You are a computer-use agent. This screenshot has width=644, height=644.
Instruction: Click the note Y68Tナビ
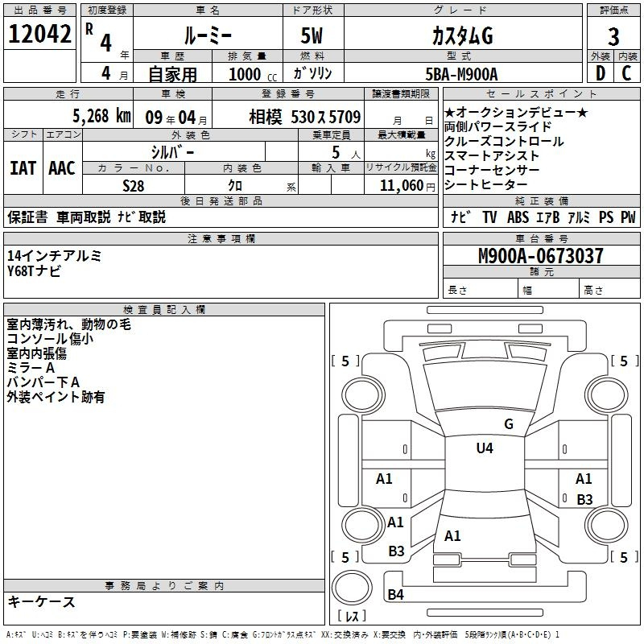tap(34, 270)
